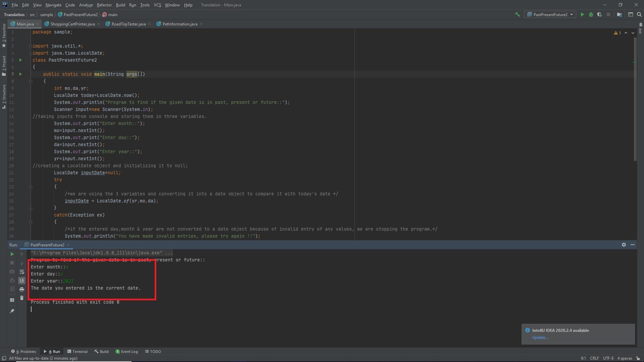The image size is (644, 362).
Task: Open the Refactor menu
Action: tap(104, 5)
